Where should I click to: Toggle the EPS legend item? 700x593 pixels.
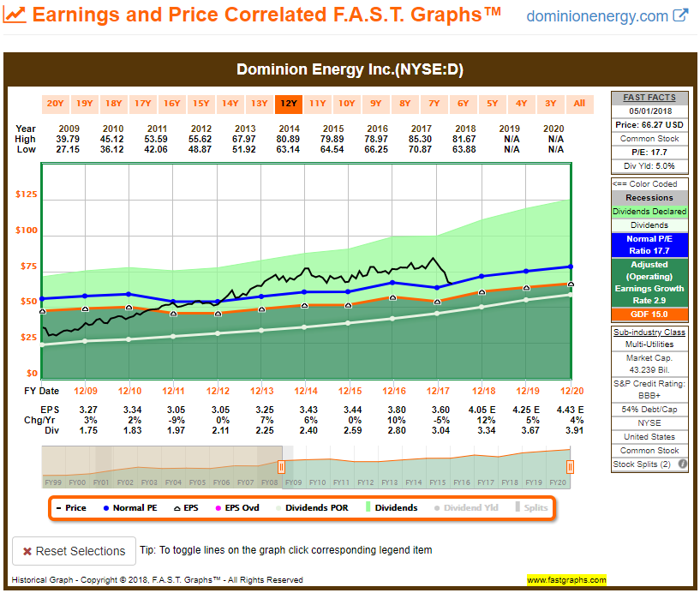click(186, 507)
